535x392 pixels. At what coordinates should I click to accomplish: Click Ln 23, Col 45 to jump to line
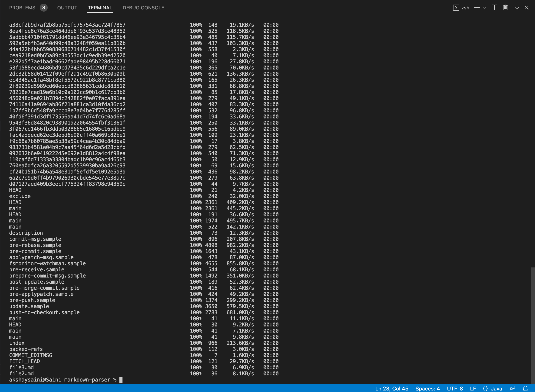pos(392,389)
